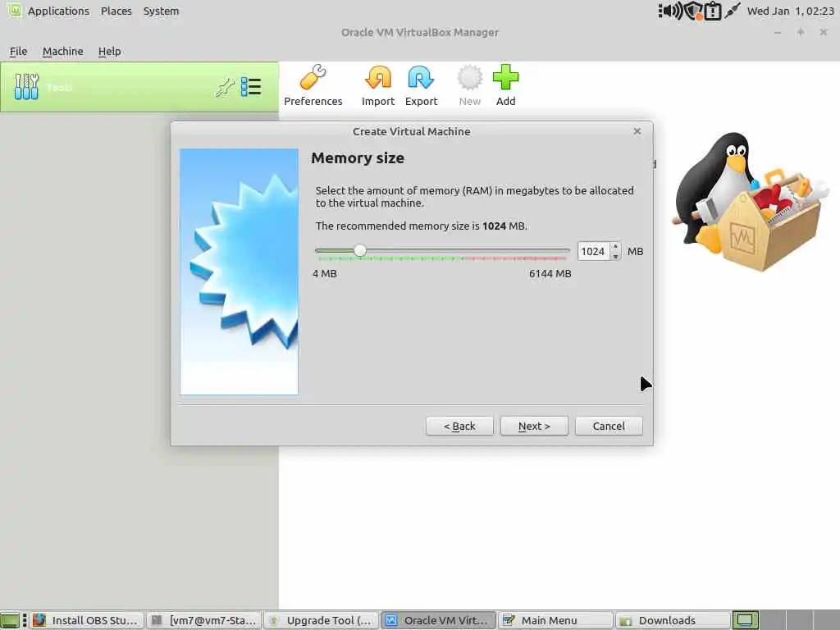Screen dimensions: 840x630
Task: Close the Create Virtual Machine dialog
Action: (637, 131)
